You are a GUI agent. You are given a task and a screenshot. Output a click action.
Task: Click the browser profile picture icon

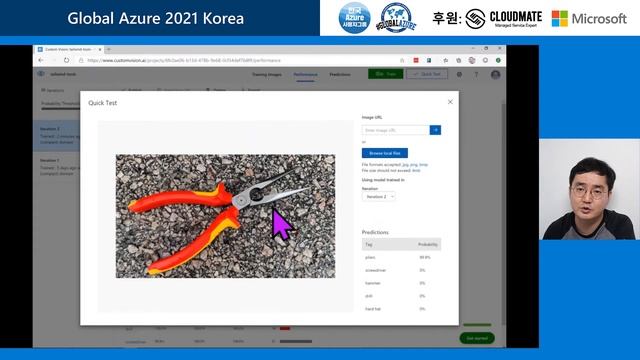tap(472, 60)
